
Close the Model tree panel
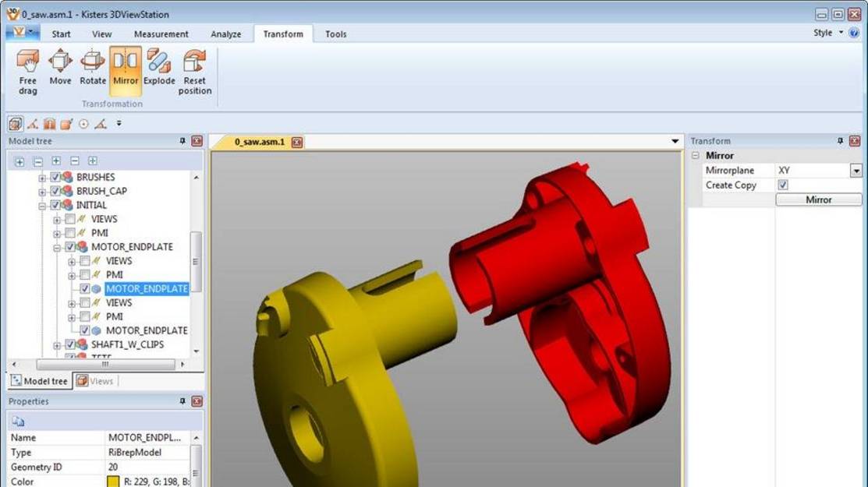[x=197, y=141]
